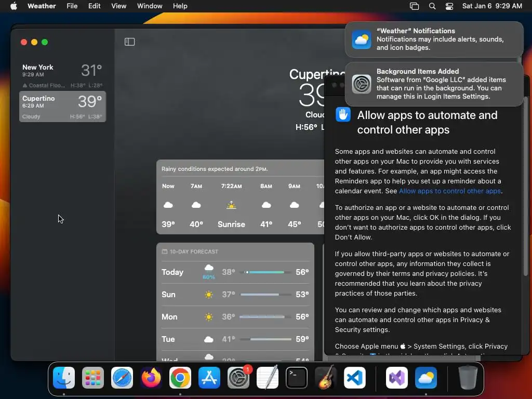The width and height of the screenshot is (532, 399).
Task: Open the Apple menu
Action: tap(14, 6)
